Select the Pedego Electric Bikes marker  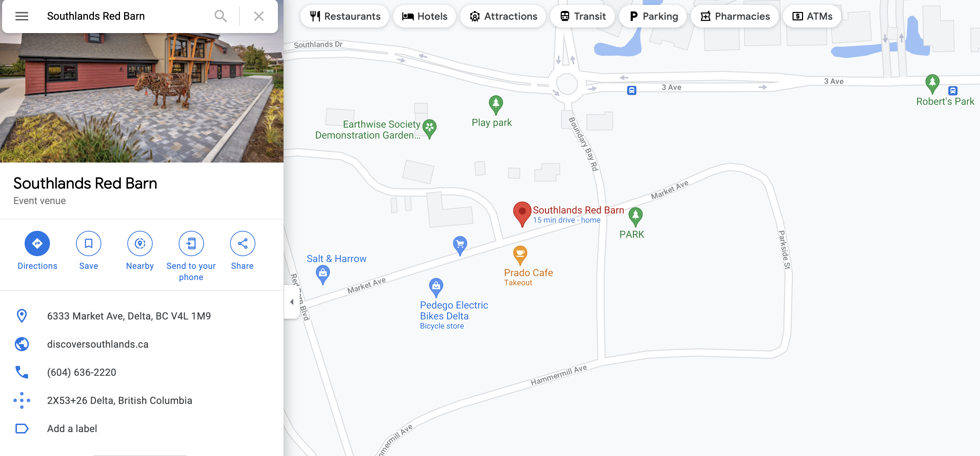click(436, 288)
